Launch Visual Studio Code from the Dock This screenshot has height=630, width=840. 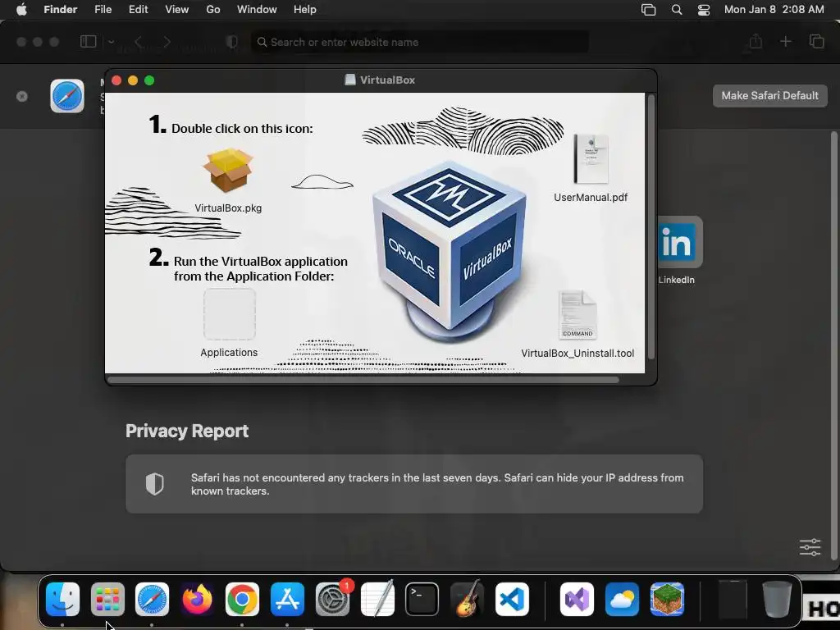(x=512, y=599)
